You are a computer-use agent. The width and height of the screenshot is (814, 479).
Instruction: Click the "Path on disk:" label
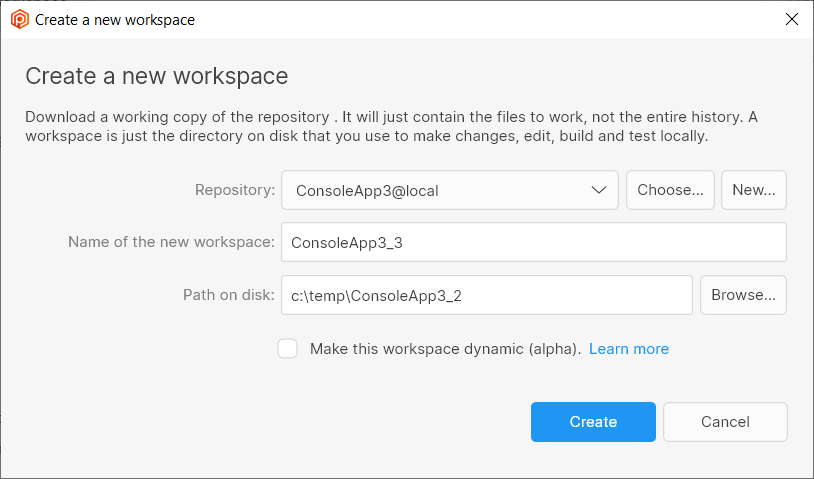tap(228, 295)
